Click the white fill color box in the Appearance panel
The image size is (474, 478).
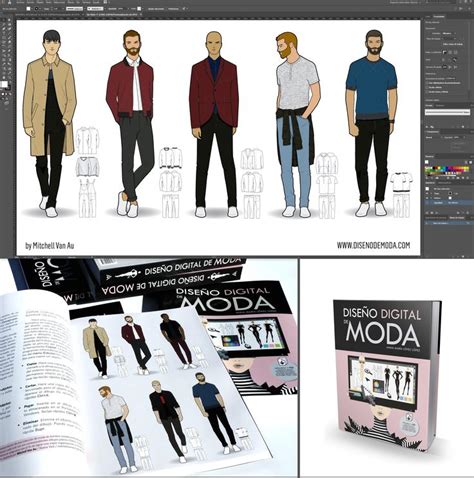(x=450, y=198)
